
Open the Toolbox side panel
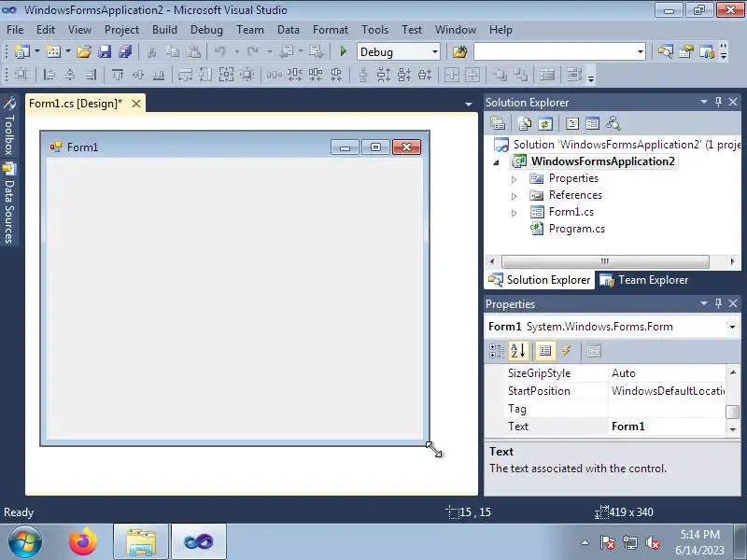click(x=9, y=125)
